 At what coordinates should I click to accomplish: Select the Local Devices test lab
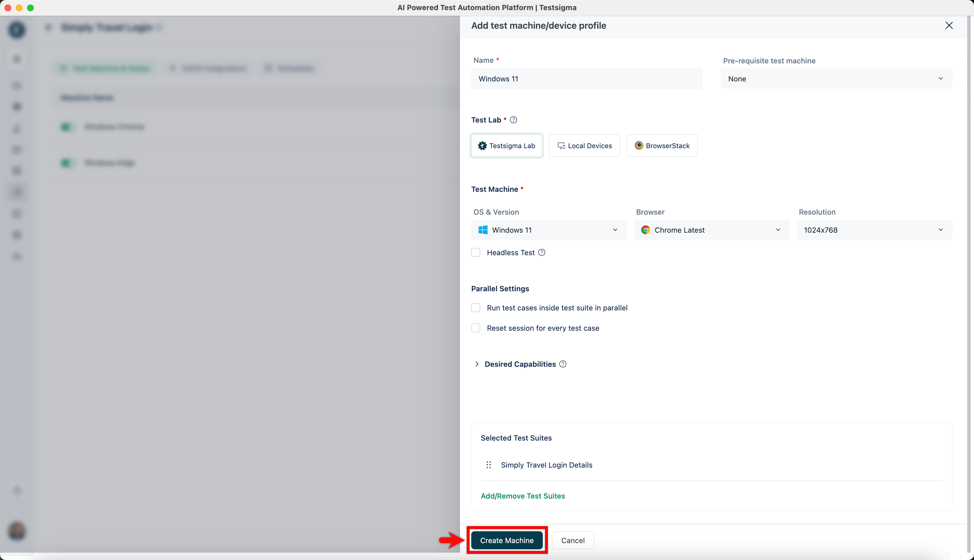(x=584, y=146)
